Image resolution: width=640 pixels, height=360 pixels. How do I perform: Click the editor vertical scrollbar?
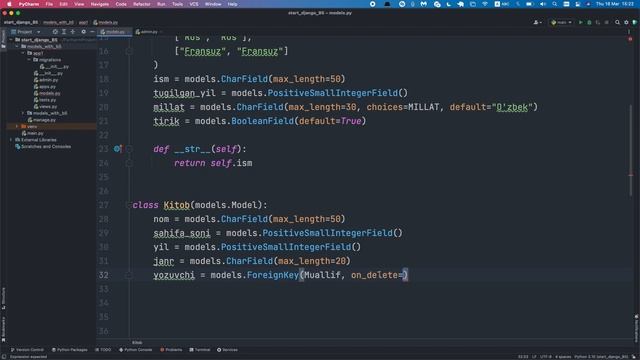coord(631,151)
